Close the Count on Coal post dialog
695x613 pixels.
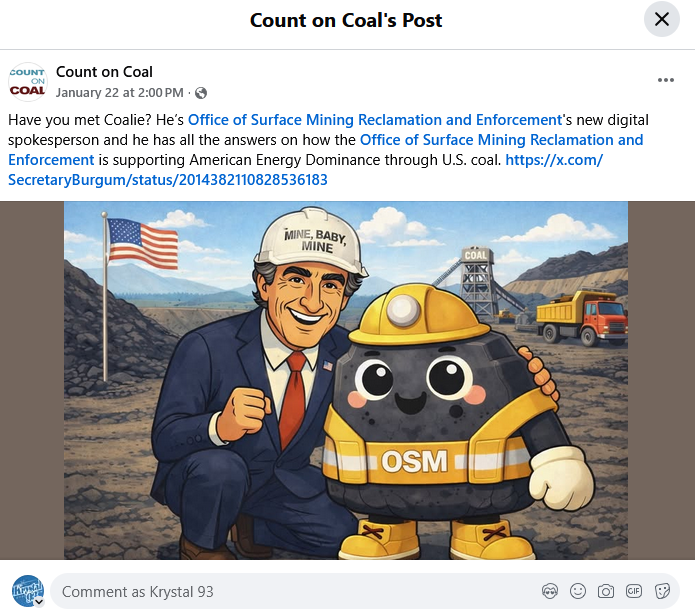(x=661, y=20)
